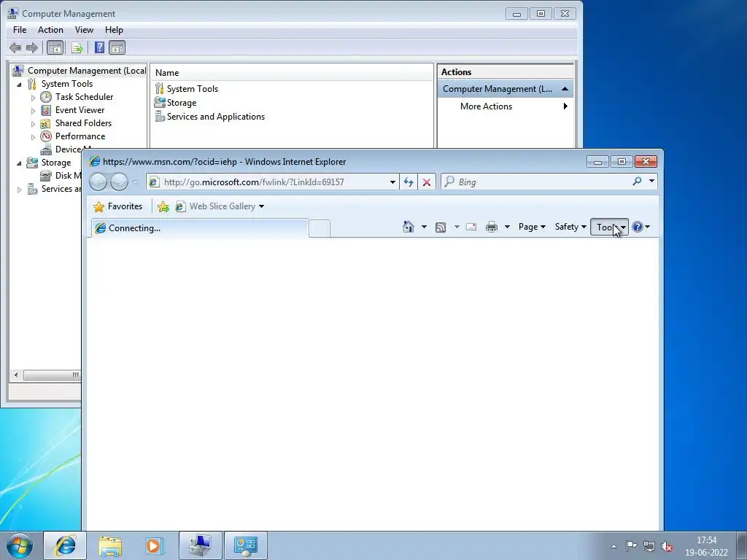The height and width of the screenshot is (560, 747).
Task: Open Home button dropdown arrow
Action: (x=424, y=227)
